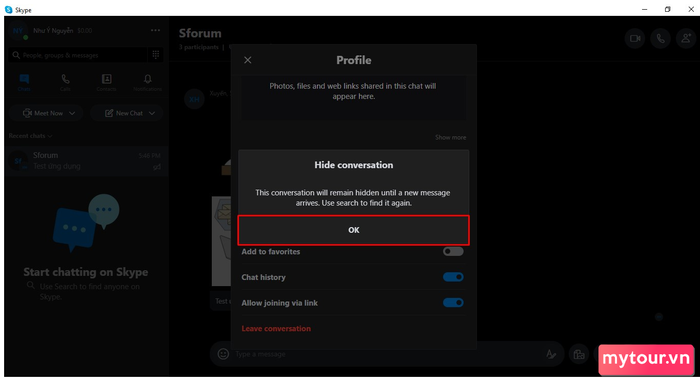Close the Profile panel

[248, 60]
